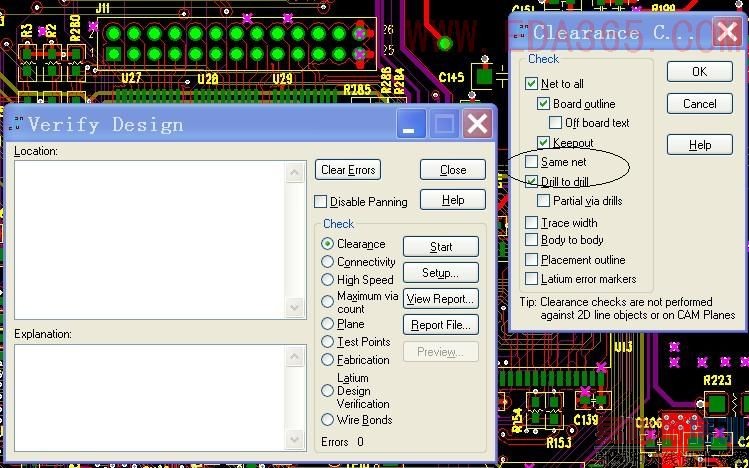Click Explanation box scrollbar down arrow
Image resolution: width=749 pixels, height=468 pixels.
pyautogui.click(x=295, y=439)
